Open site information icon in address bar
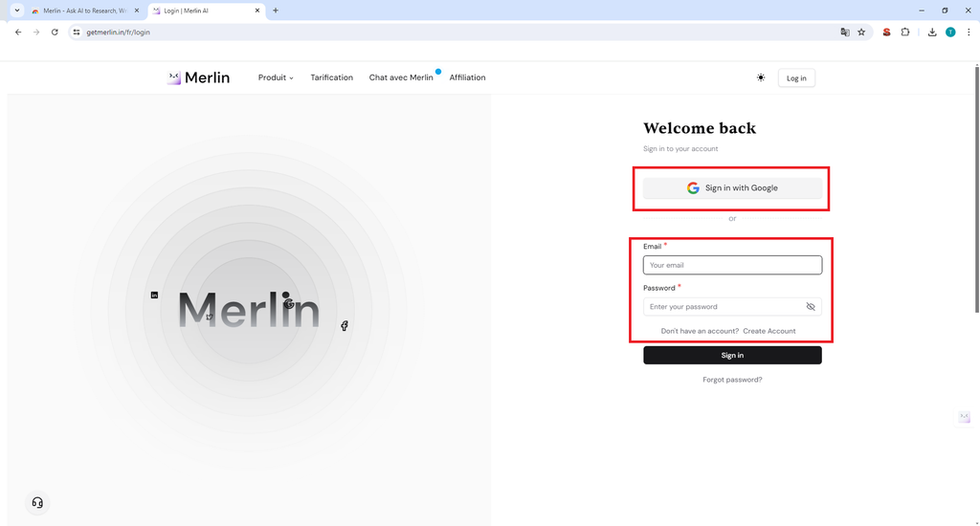Viewport: 980px width, 526px height. pos(77,32)
